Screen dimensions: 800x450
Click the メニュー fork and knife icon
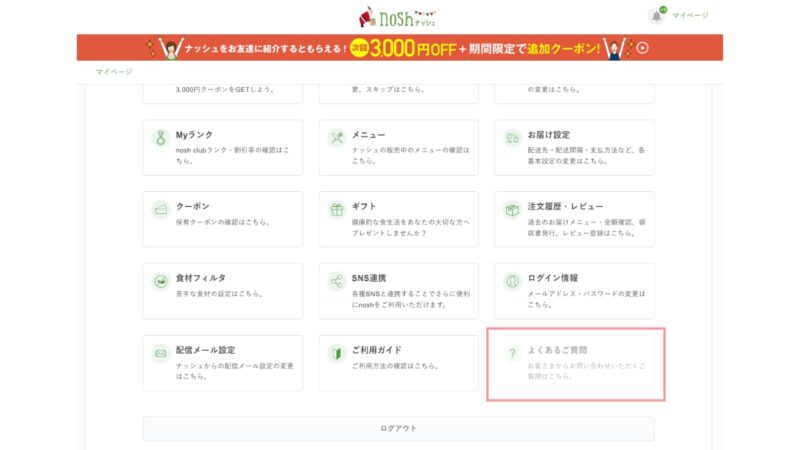coord(337,138)
